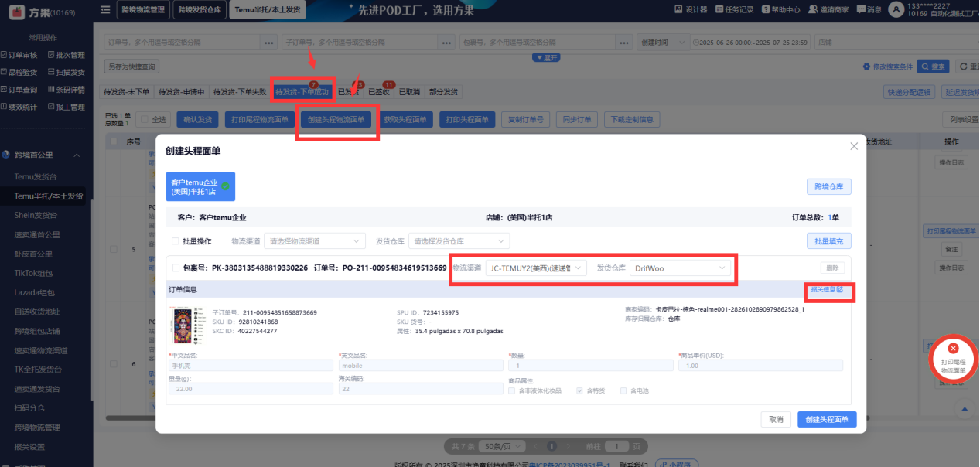This screenshot has width=980, height=467.
Task: Open 任务记录 task records in the top bar
Action: pyautogui.click(x=732, y=10)
